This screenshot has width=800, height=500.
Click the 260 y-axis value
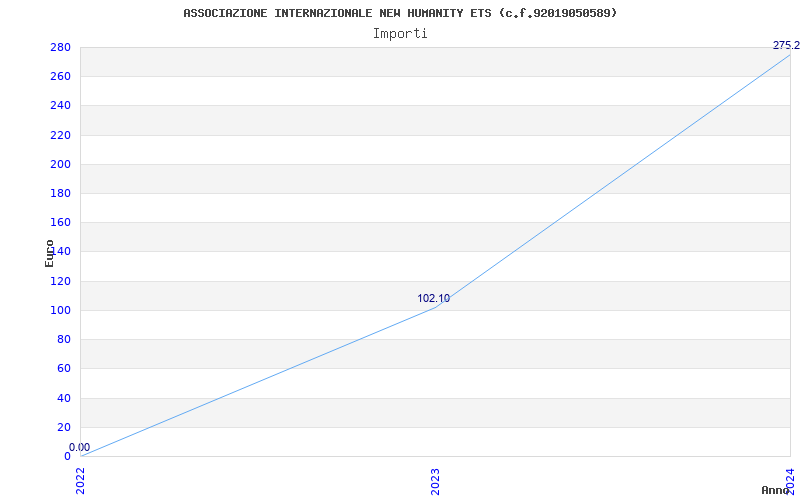pyautogui.click(x=60, y=77)
